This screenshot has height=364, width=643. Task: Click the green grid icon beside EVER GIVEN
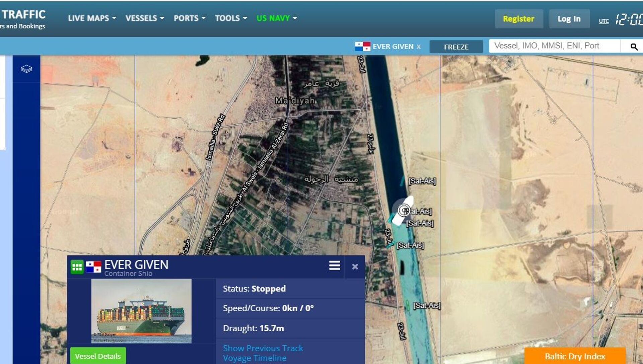click(x=77, y=267)
